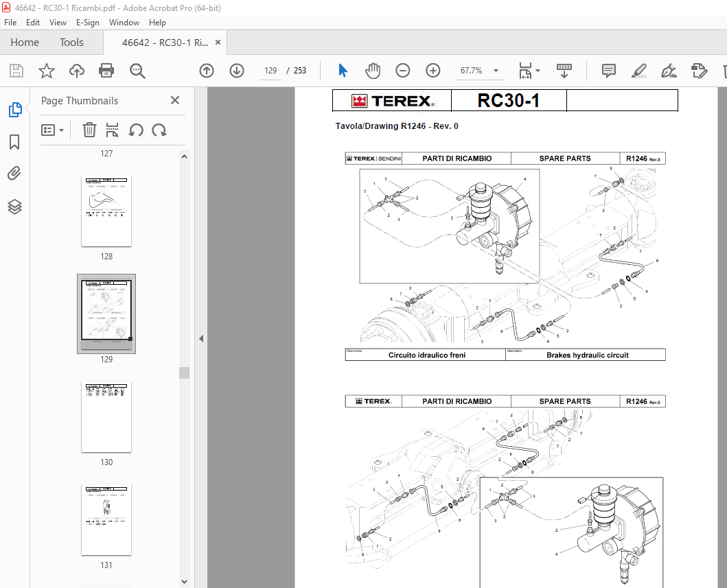Click the cloud upload icon
This screenshot has height=588, width=727.
76,71
